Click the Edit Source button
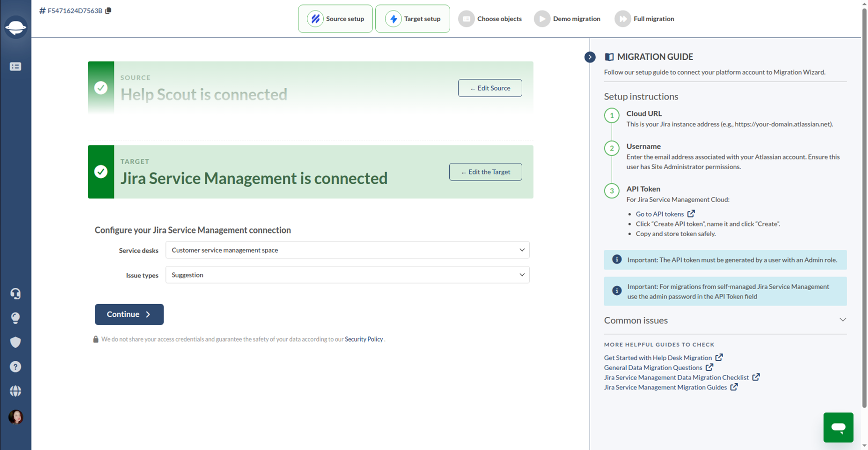This screenshot has height=450, width=868. 490,88
